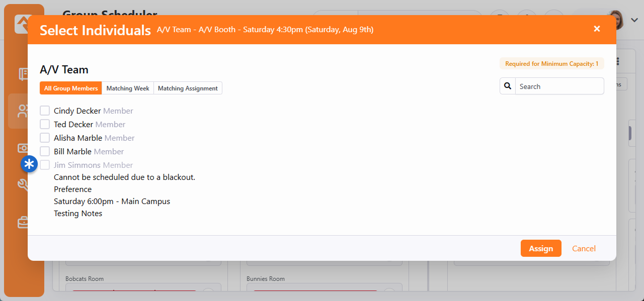
Task: Switch to the Matching Assignment tab
Action: [x=188, y=88]
